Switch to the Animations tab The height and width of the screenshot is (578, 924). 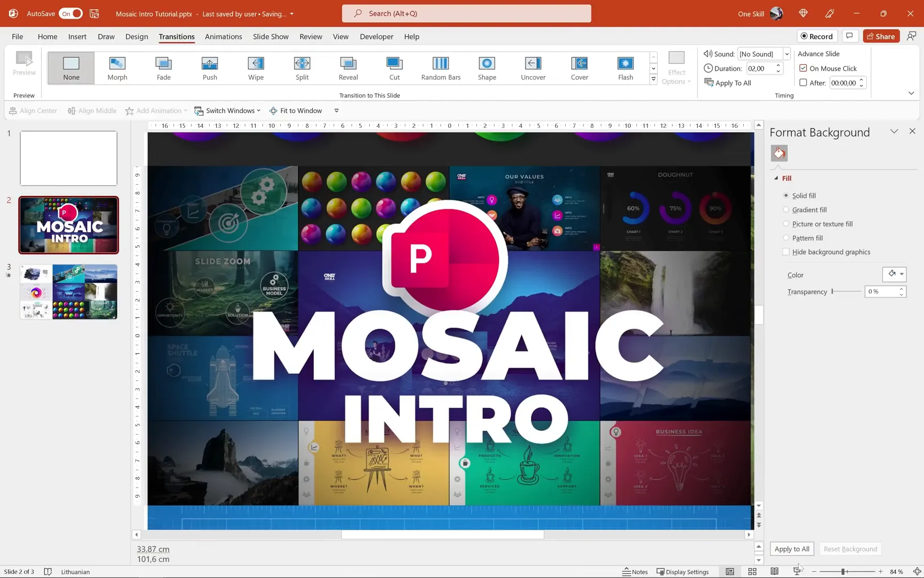coord(224,36)
